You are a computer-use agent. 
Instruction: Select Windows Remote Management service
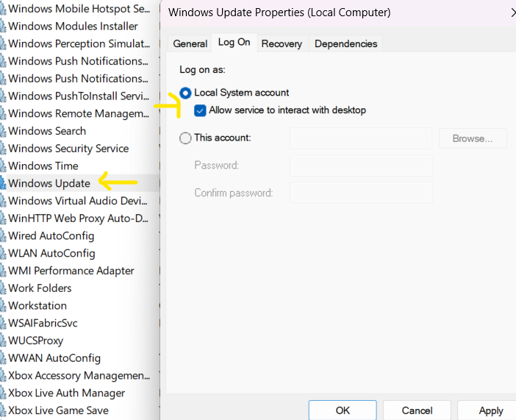pyautogui.click(x=79, y=113)
